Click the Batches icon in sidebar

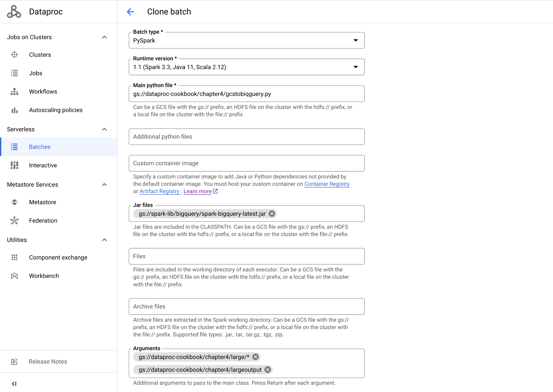(15, 147)
